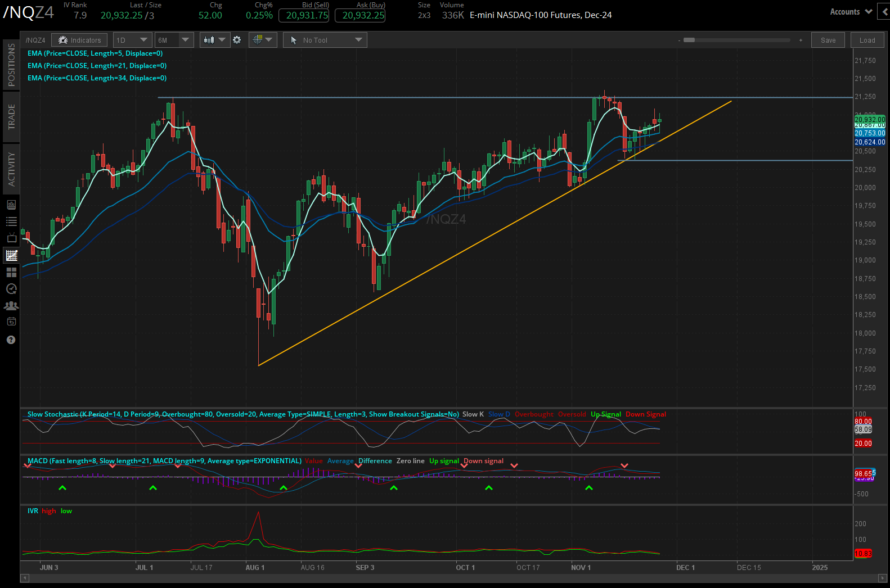Expand the 1D aggregation period dropdown
This screenshot has height=588, width=890.
133,40
